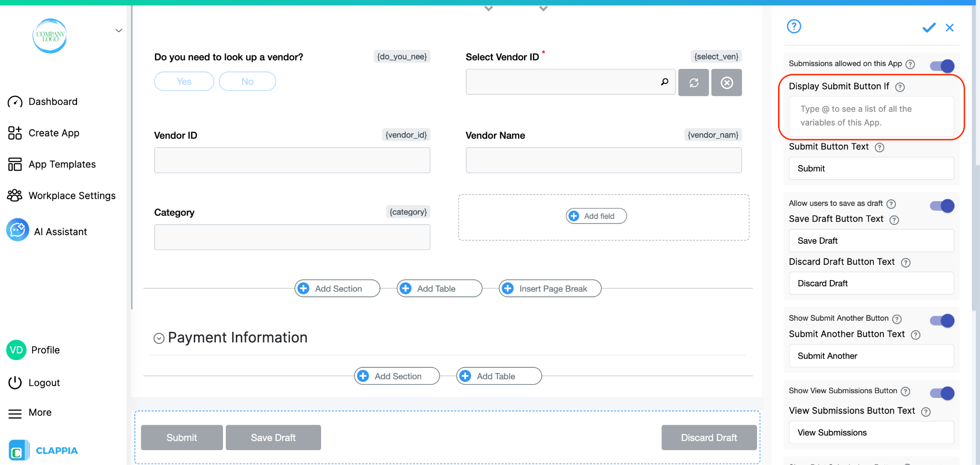This screenshot has height=465, width=980.
Task: Toggle Submissions allowed on this App
Action: point(942,66)
